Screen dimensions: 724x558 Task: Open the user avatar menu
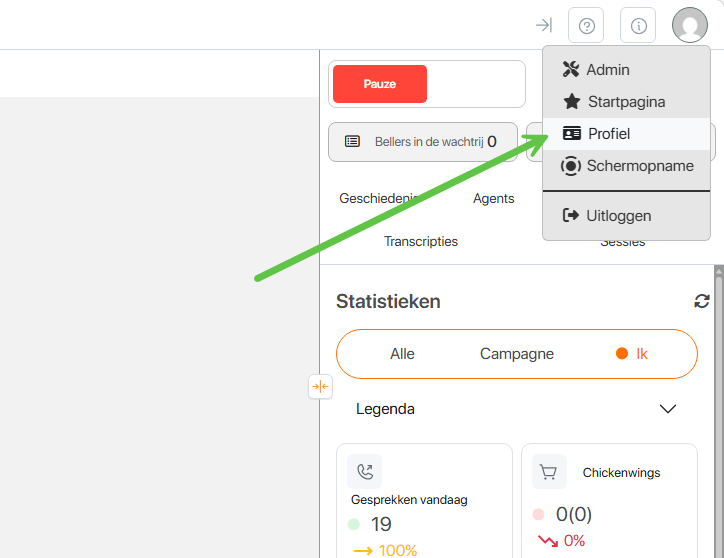[x=690, y=25]
